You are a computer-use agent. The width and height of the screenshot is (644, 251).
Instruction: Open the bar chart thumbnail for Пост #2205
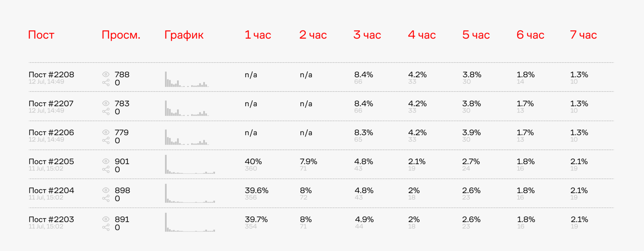190,164
